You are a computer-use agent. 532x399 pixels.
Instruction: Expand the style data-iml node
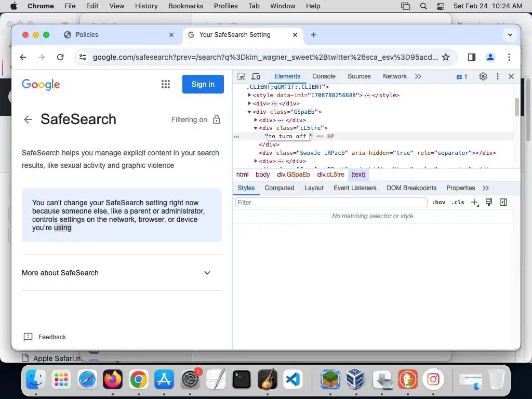[x=249, y=95]
